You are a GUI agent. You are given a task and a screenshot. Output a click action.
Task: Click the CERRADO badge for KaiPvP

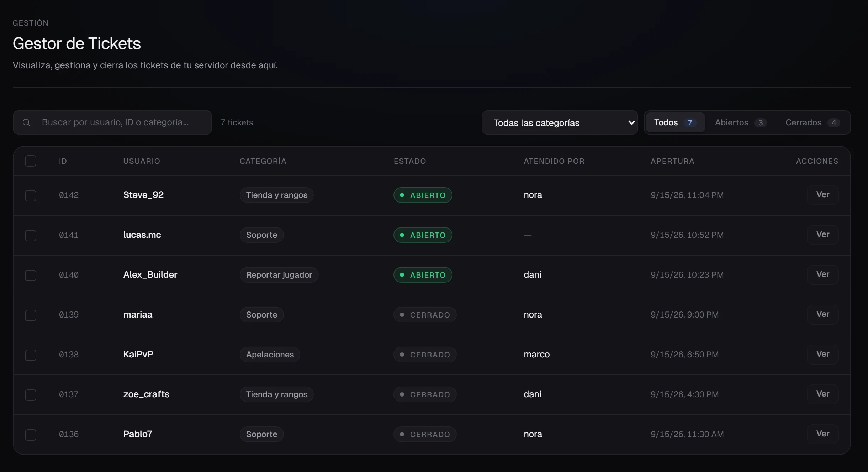tap(425, 355)
